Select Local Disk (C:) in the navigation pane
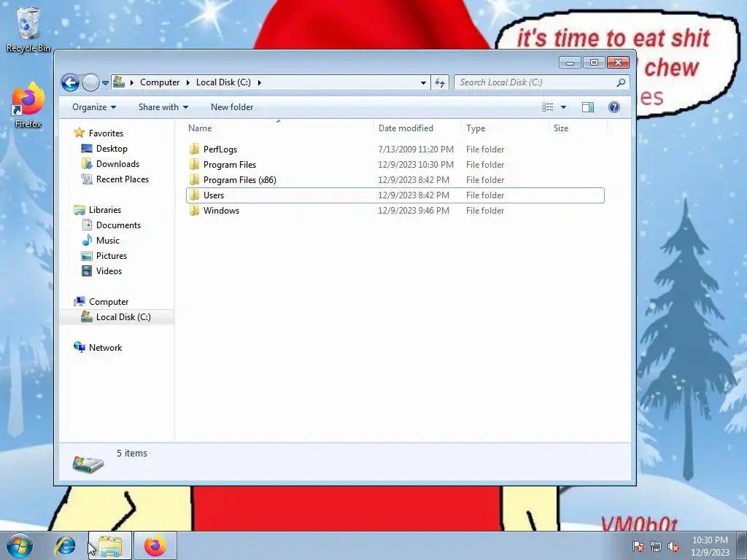 click(123, 316)
